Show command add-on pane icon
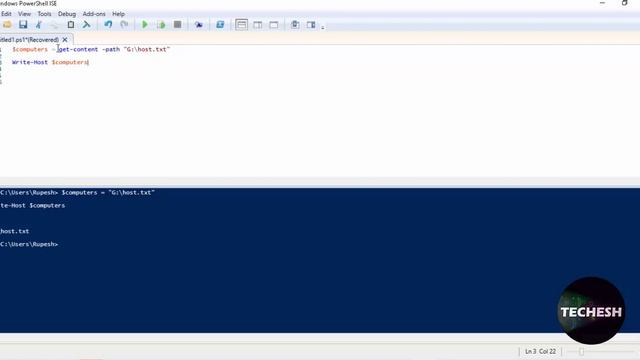This screenshot has width=640, height=360. [x=311, y=25]
